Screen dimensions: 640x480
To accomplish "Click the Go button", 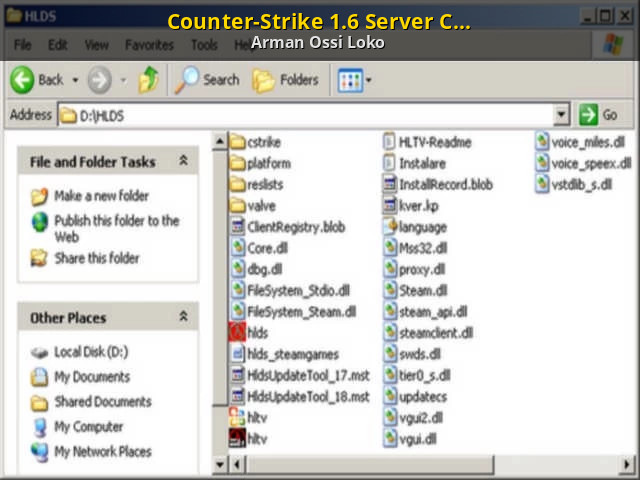I will point(600,115).
